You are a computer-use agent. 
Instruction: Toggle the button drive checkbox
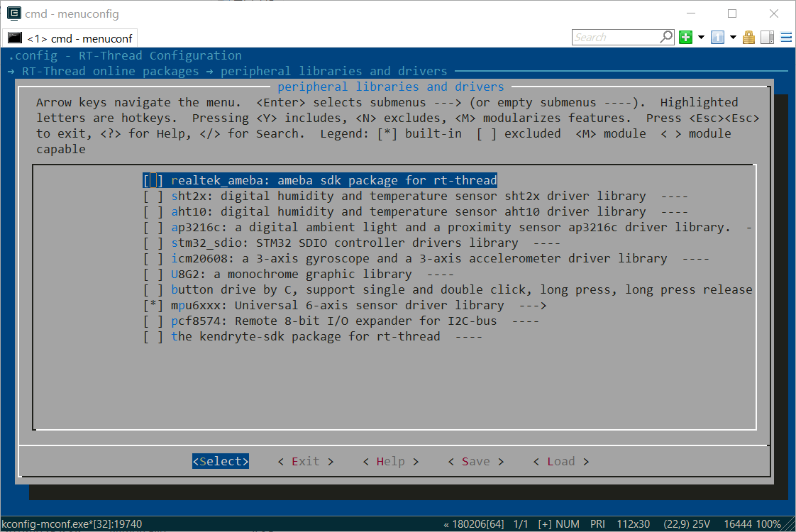[153, 290]
